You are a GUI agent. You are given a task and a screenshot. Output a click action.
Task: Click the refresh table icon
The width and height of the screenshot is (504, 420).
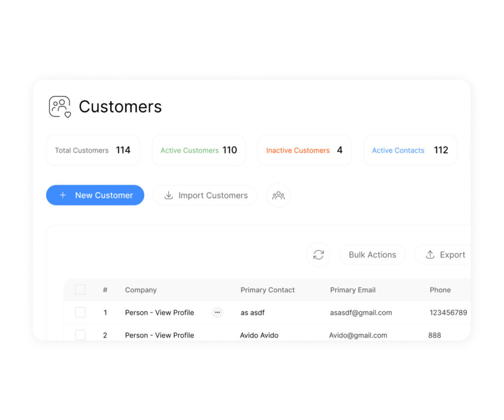318,255
